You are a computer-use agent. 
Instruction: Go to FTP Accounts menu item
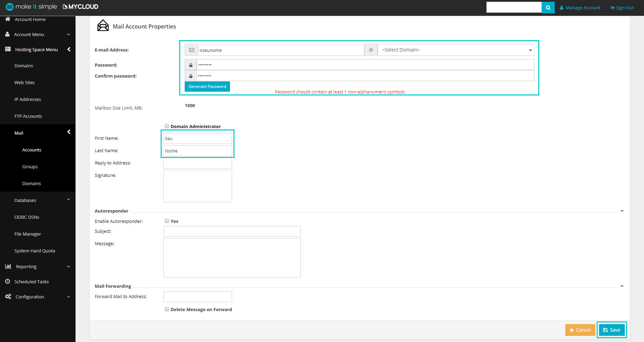(x=28, y=116)
